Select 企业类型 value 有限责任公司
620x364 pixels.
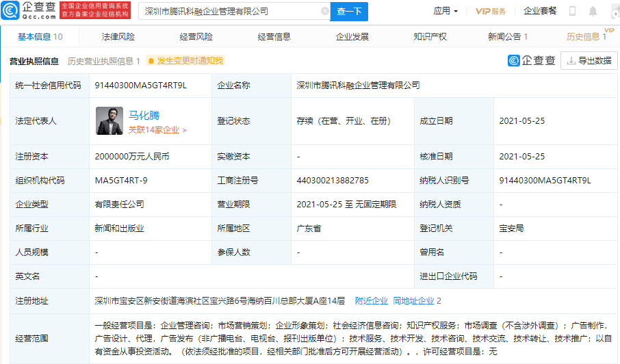[119, 205]
